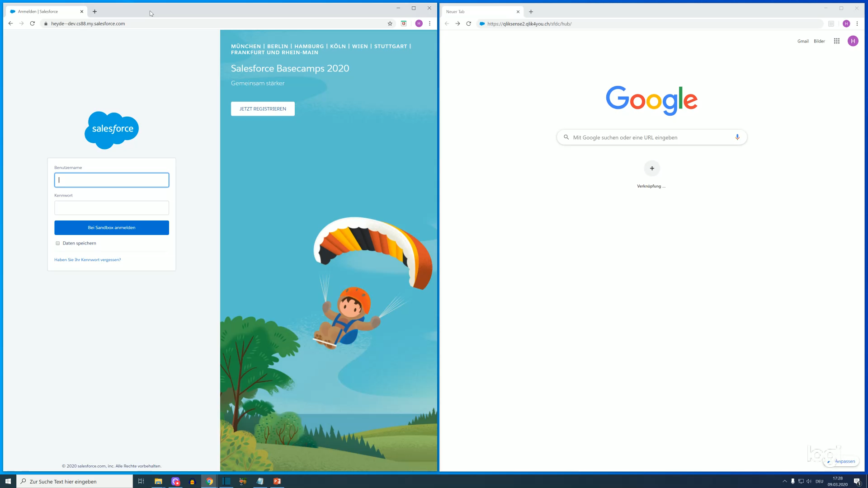Click the Salesforce Basecamps 2020 heading
868x488 pixels.
point(290,68)
